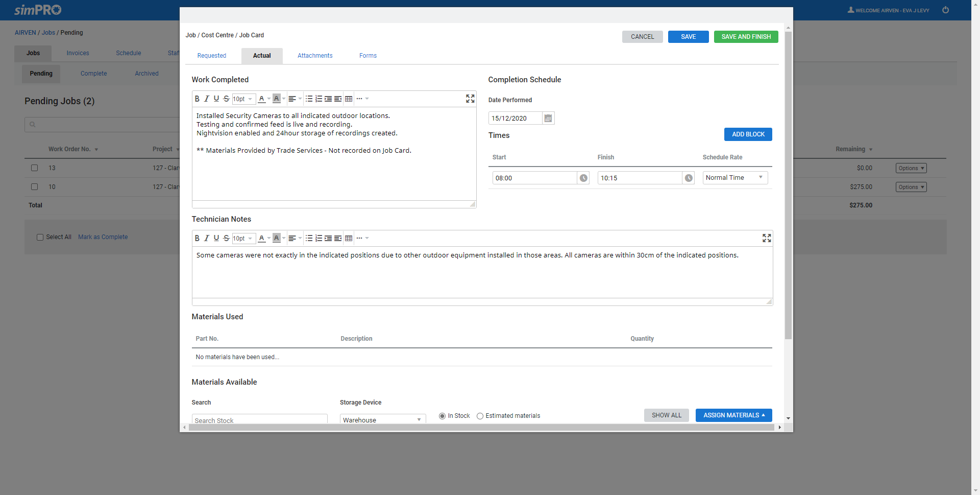Open the Invoices tab
The width and height of the screenshot is (980, 495).
tap(78, 53)
